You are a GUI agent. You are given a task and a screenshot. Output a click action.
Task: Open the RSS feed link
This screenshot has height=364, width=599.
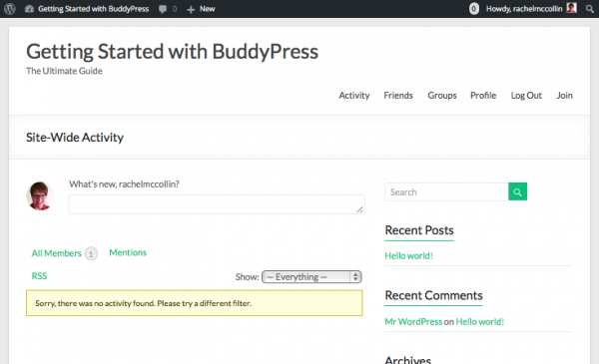(x=39, y=276)
